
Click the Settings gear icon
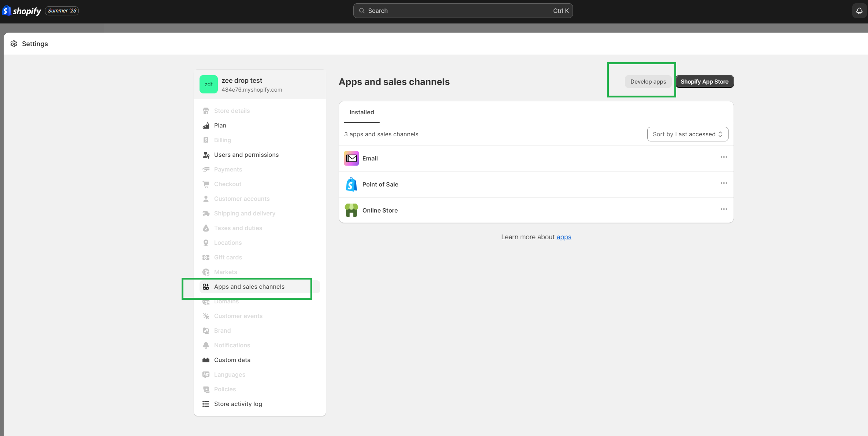(14, 44)
